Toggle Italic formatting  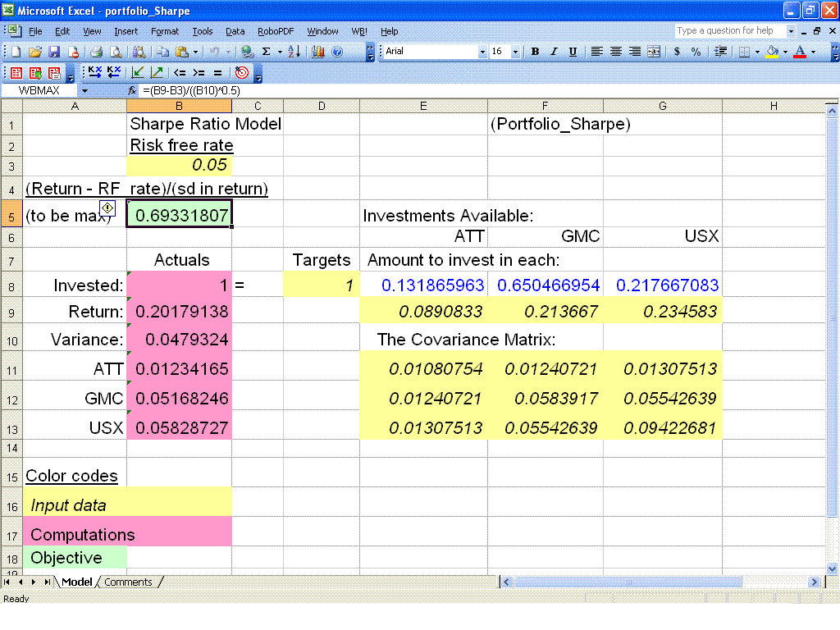tap(554, 52)
